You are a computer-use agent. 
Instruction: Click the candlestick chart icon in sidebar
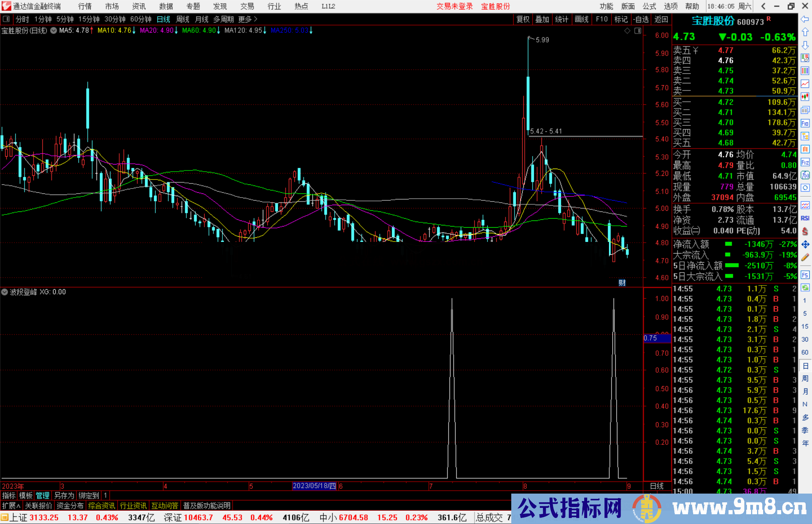pyautogui.click(x=805, y=97)
